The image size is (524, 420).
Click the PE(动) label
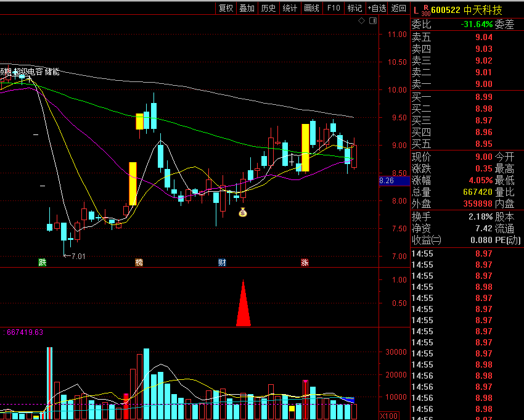(x=508, y=240)
